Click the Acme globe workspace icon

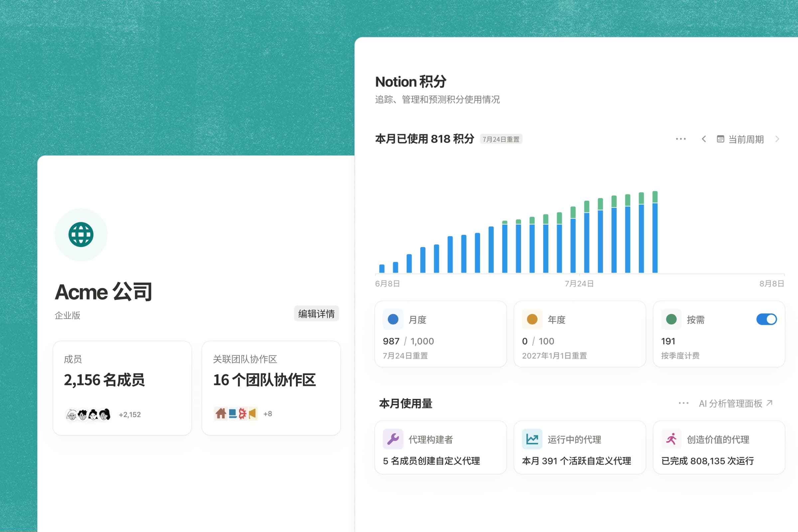[81, 234]
